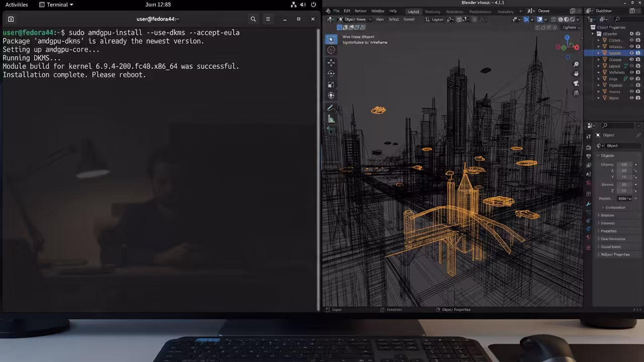Open Blender's Edit menu

(347, 11)
